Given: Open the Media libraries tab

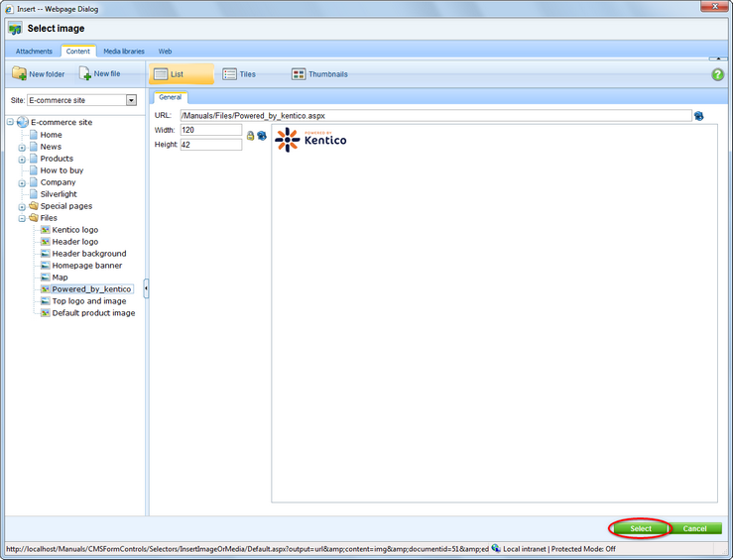Looking at the screenshot, I should (x=124, y=52).
